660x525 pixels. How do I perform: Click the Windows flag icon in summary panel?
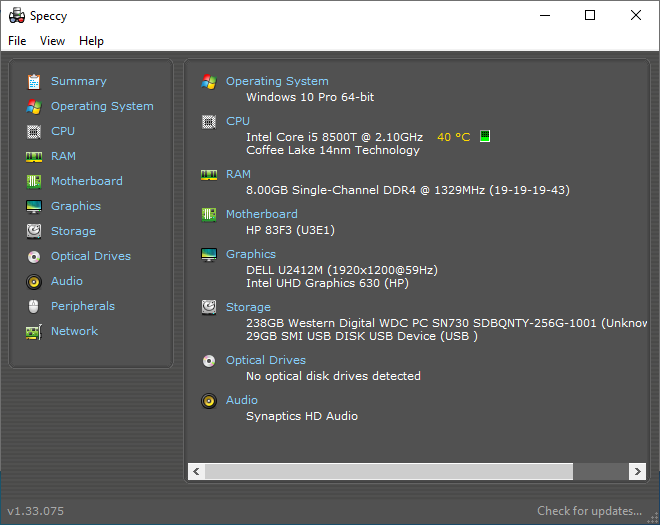click(x=209, y=82)
